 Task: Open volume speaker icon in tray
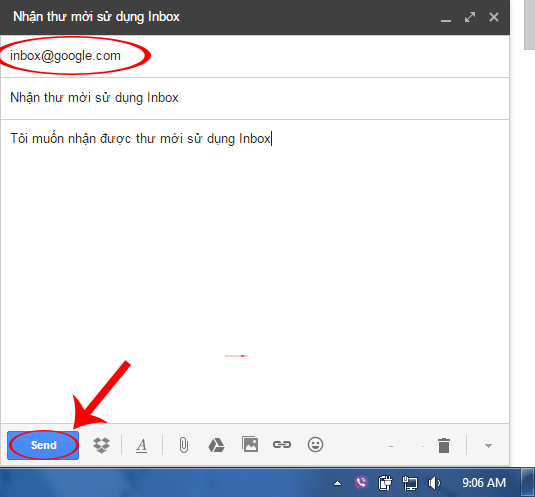point(434,483)
